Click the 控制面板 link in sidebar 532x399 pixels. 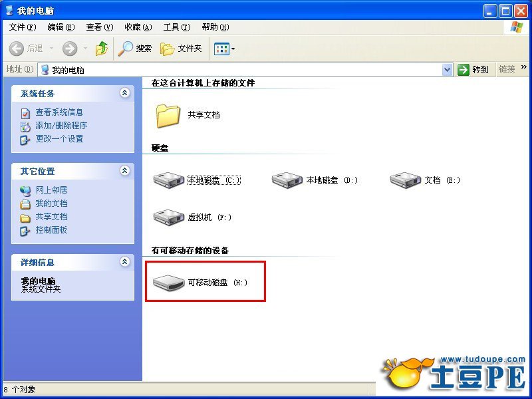coord(51,229)
